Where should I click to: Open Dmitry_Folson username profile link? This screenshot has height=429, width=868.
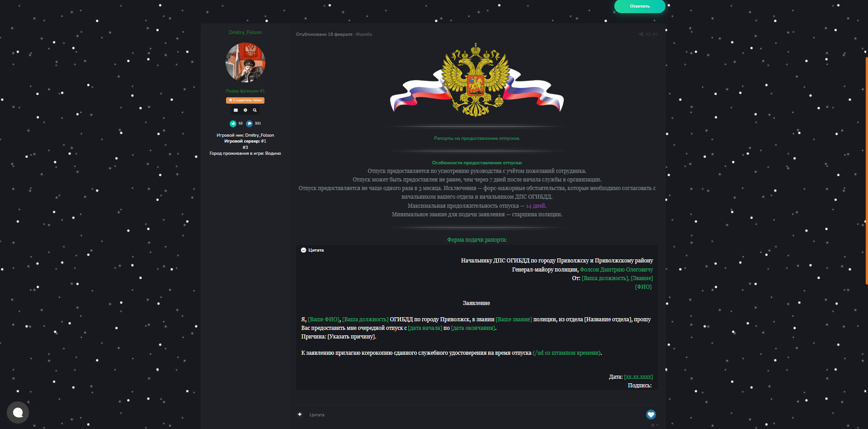(x=245, y=33)
